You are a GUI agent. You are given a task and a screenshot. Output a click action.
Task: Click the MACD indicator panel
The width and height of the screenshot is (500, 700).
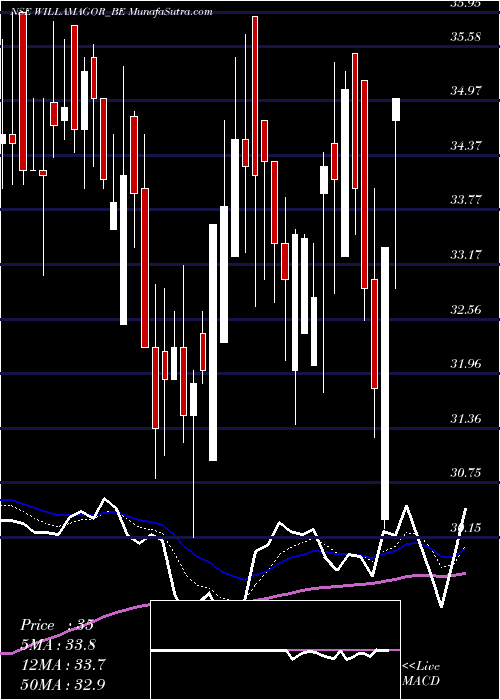pos(275,650)
